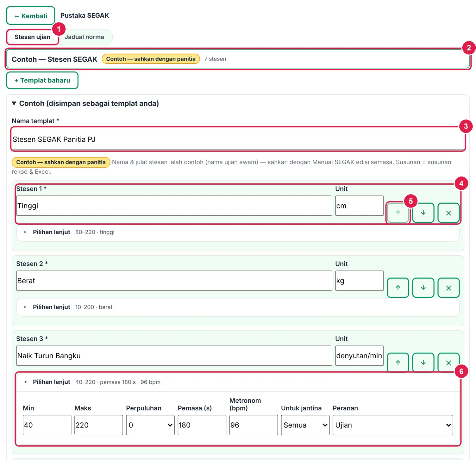Viewport: 476px width, 460px height.
Task: Move Stesen 2 Berat up
Action: [x=398, y=288]
